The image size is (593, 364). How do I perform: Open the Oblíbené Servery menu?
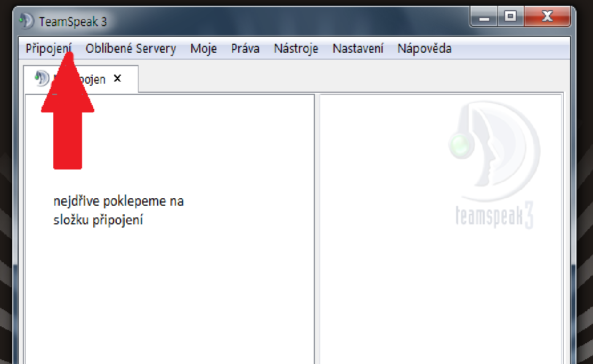[x=131, y=49]
